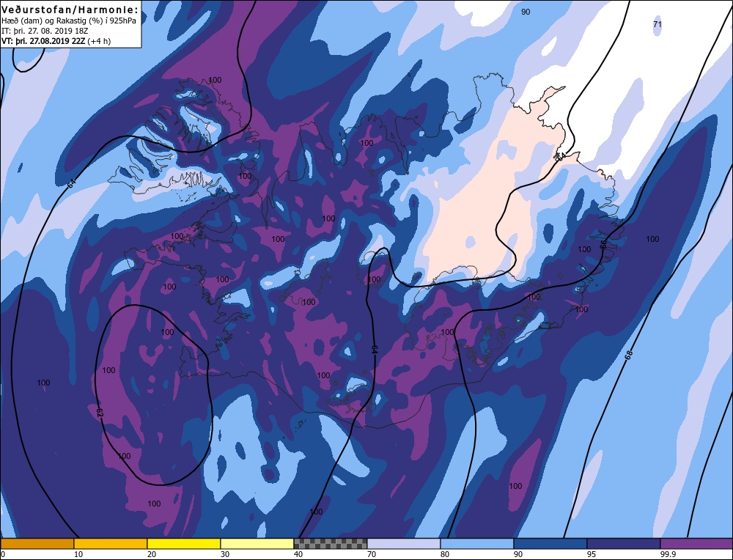Click the '20' legend scale label

(x=152, y=554)
